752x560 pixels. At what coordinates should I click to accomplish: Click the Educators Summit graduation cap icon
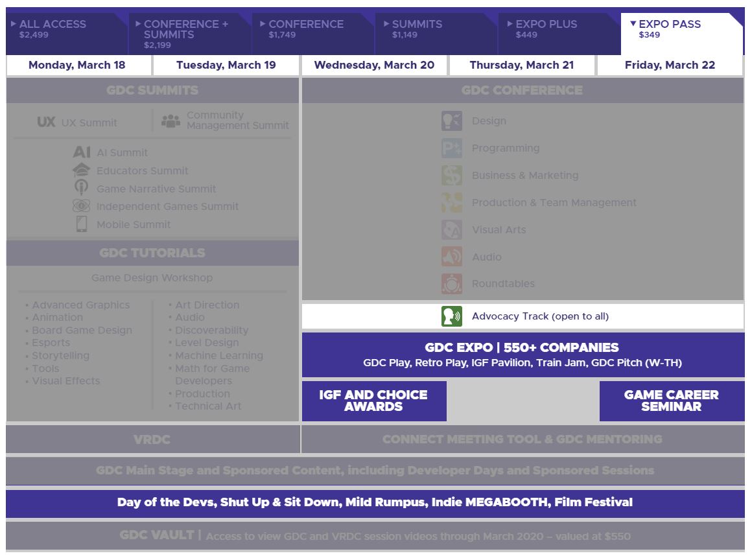point(82,170)
